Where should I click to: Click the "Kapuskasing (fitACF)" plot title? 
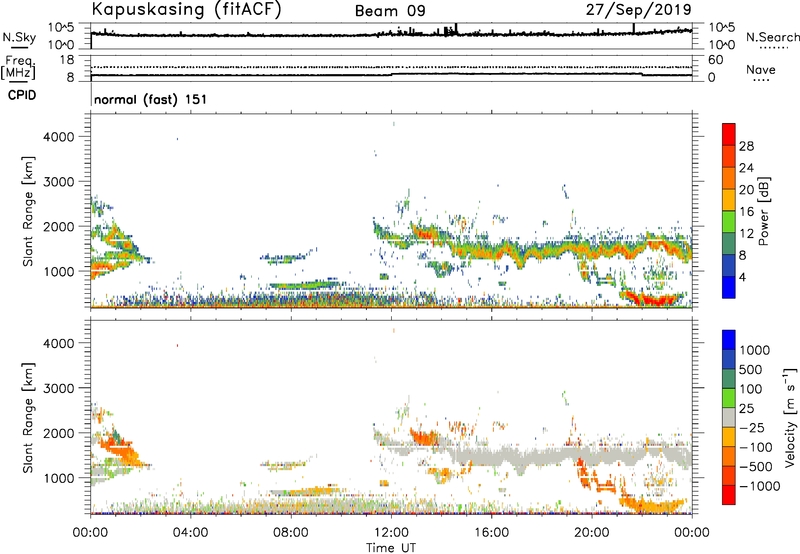click(x=186, y=9)
